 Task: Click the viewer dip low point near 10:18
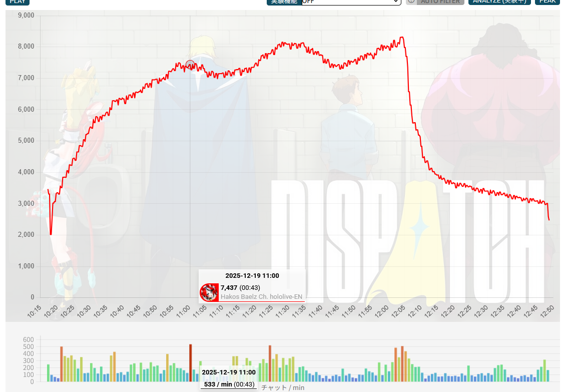click(51, 234)
